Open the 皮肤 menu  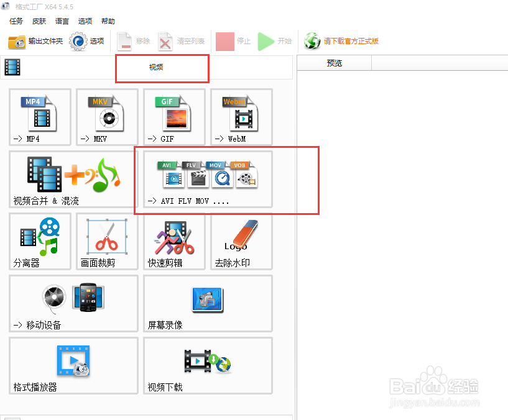click(x=39, y=21)
